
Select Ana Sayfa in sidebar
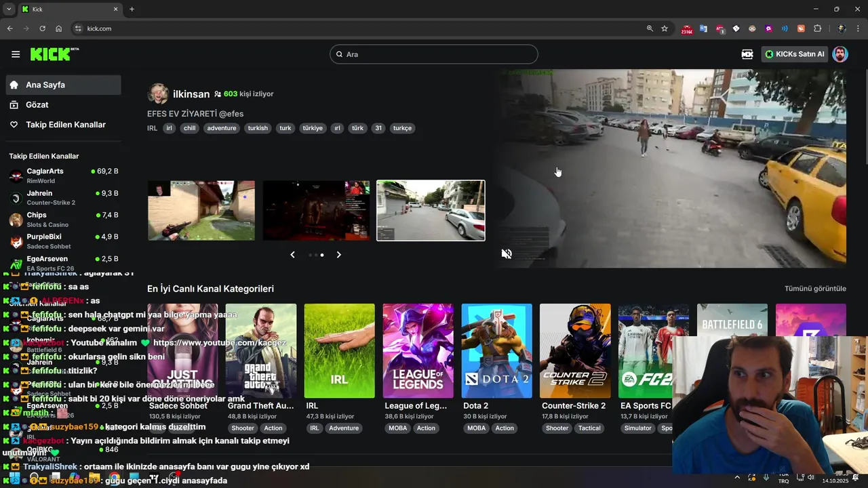click(x=64, y=85)
